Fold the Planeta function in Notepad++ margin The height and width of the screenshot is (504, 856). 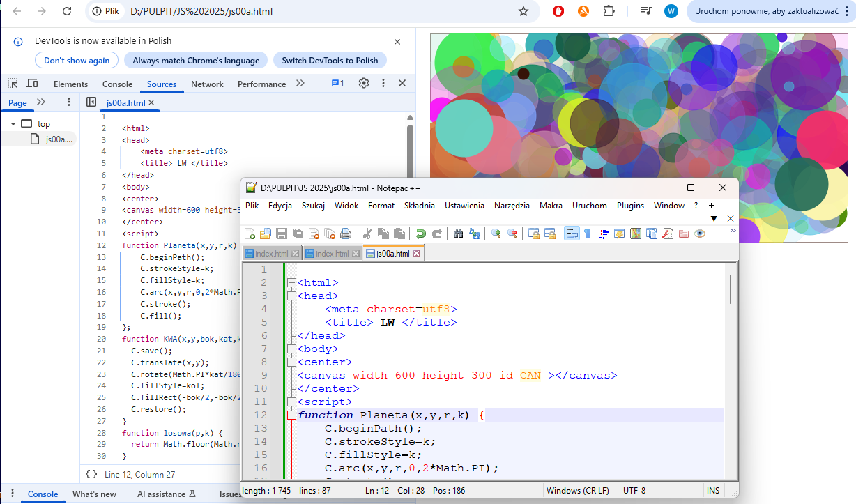291,415
